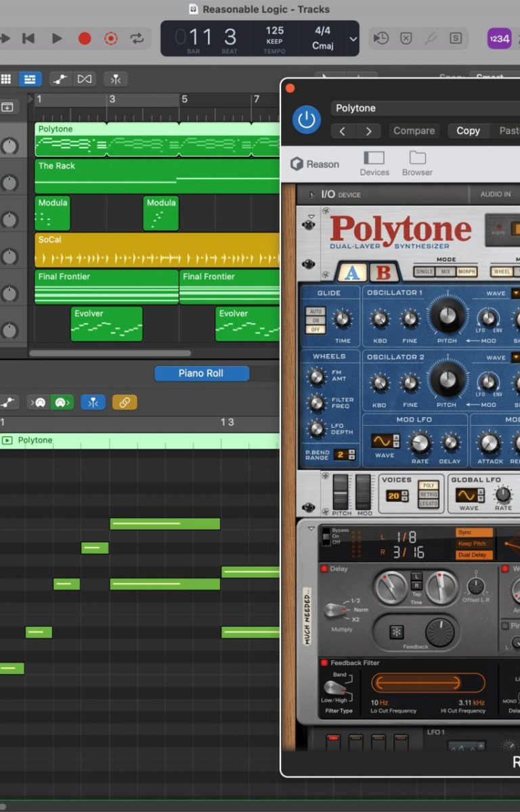Open the LCD display mode dropdown arrow
This screenshot has height=812, width=520.
point(353,39)
